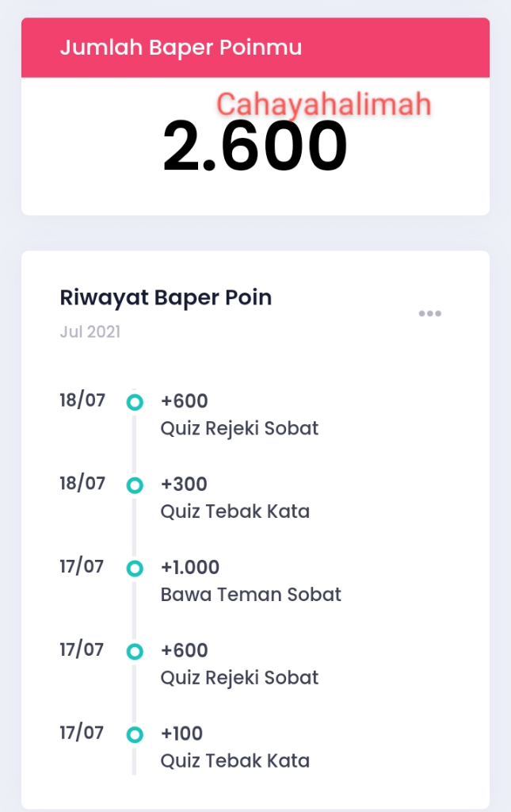Click the +1.000 points amount
511x812 pixels.
coord(190,568)
